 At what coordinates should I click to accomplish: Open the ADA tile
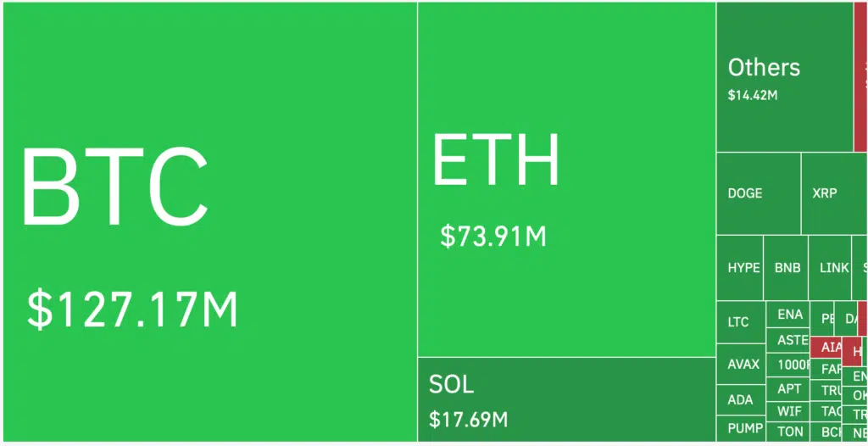point(740,400)
